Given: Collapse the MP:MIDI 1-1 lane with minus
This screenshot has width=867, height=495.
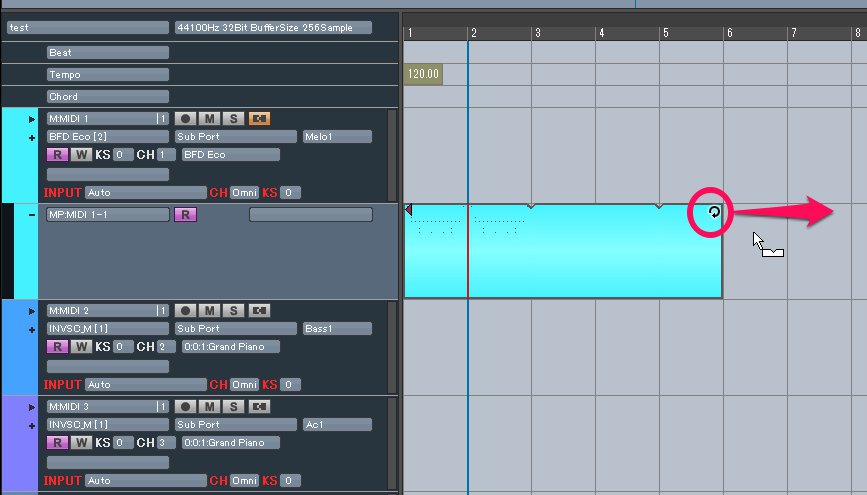Looking at the screenshot, I should (x=32, y=215).
